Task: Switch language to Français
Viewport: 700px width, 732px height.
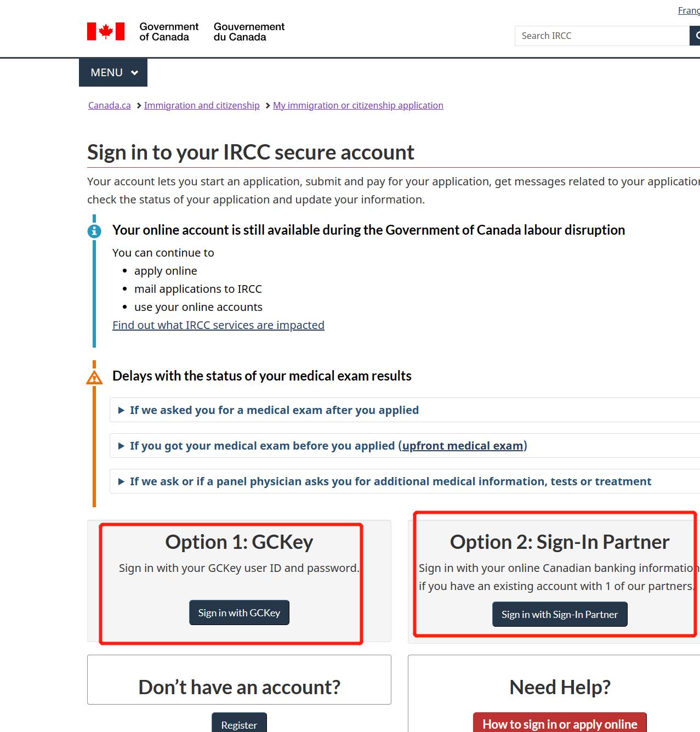Action: (x=689, y=10)
